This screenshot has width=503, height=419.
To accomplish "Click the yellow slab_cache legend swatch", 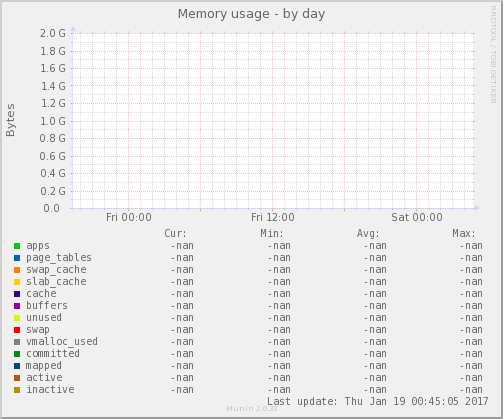I will click(x=17, y=282).
